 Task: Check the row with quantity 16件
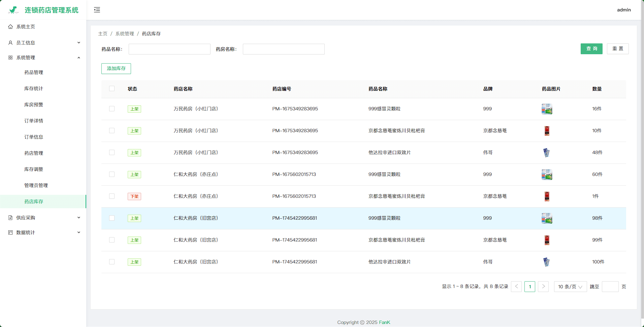pyautogui.click(x=112, y=109)
